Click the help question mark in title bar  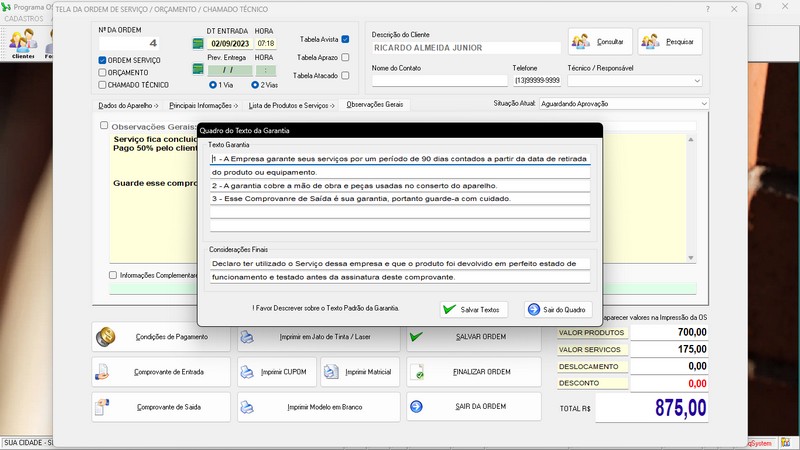pos(708,9)
